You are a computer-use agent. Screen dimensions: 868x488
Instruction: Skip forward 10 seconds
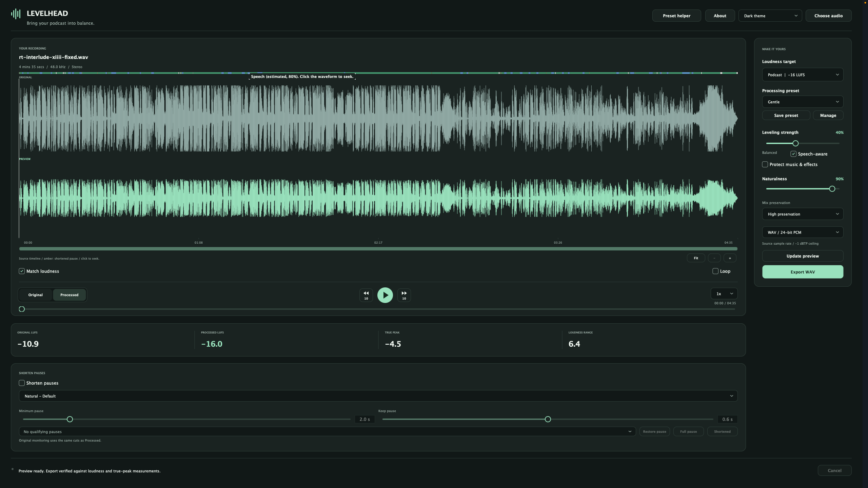[x=404, y=295]
